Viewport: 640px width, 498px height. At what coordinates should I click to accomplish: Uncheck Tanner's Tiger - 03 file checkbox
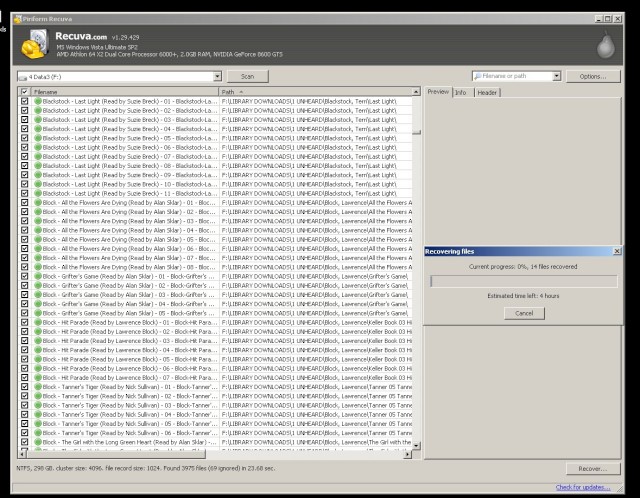click(24, 405)
